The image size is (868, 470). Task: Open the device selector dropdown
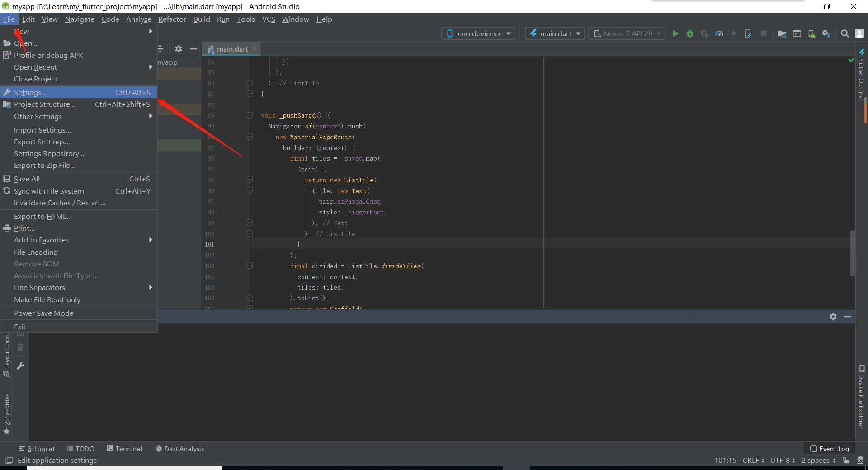coord(478,33)
